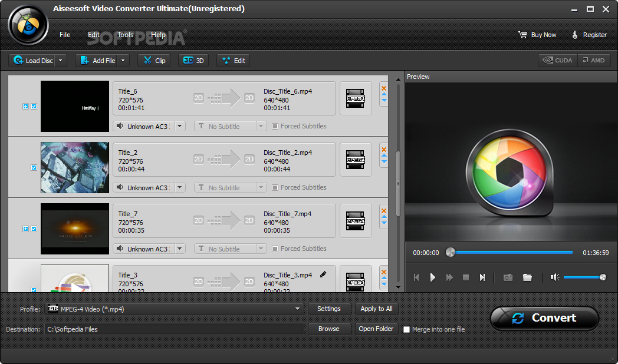The height and width of the screenshot is (364, 618).
Task: Open the Help menu
Action: 158,35
